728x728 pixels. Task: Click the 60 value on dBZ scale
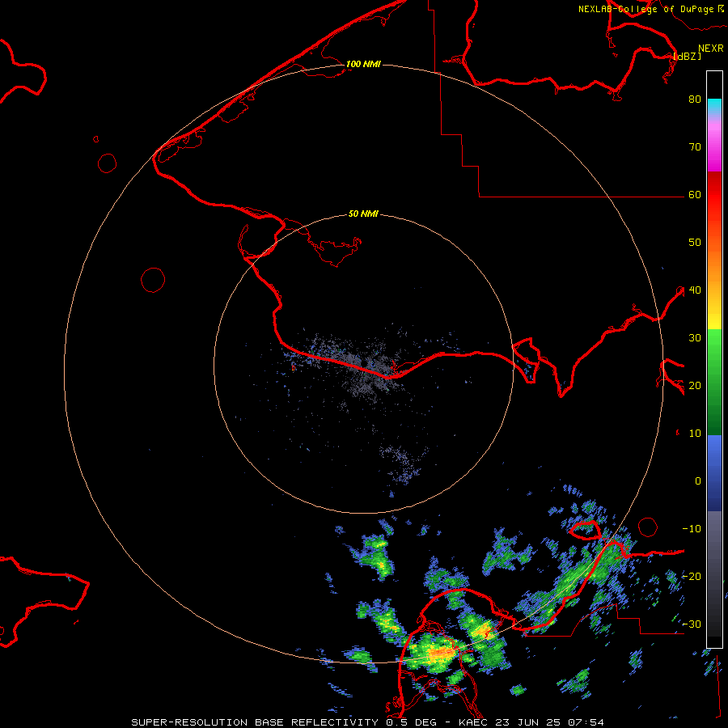pos(695,195)
